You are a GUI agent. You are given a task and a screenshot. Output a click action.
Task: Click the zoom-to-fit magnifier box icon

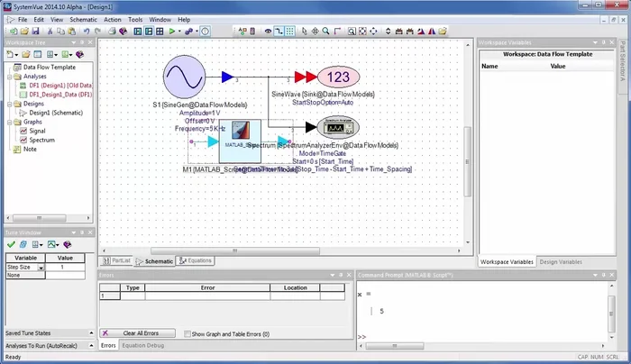(352, 32)
